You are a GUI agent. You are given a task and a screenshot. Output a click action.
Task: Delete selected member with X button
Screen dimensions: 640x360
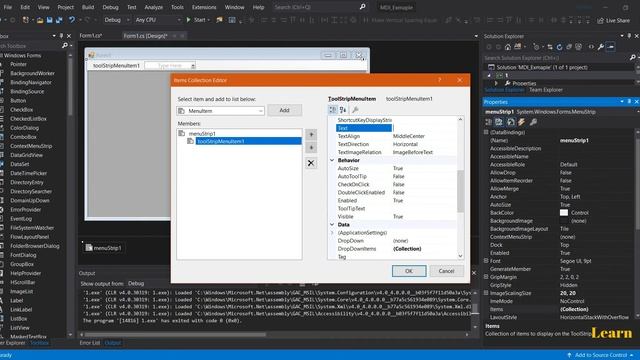(311, 163)
